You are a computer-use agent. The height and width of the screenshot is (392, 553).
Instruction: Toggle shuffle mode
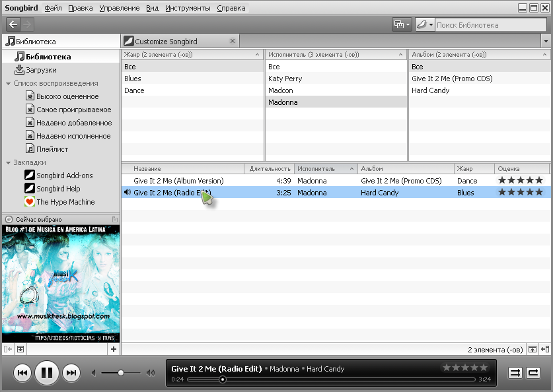coord(515,373)
